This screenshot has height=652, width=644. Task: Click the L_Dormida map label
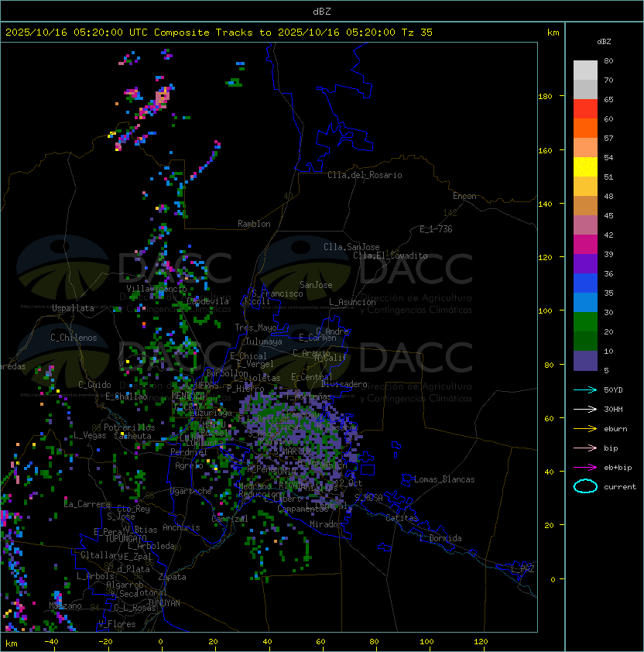440,538
